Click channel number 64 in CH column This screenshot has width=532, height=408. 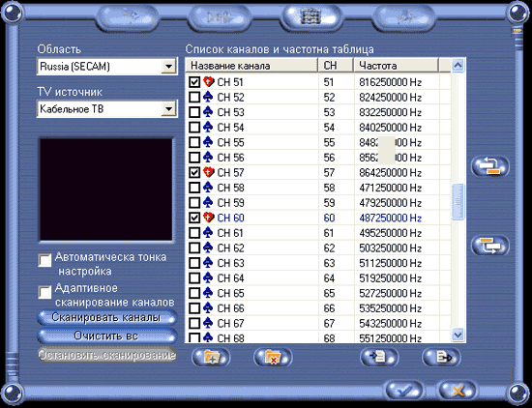pyautogui.click(x=329, y=278)
